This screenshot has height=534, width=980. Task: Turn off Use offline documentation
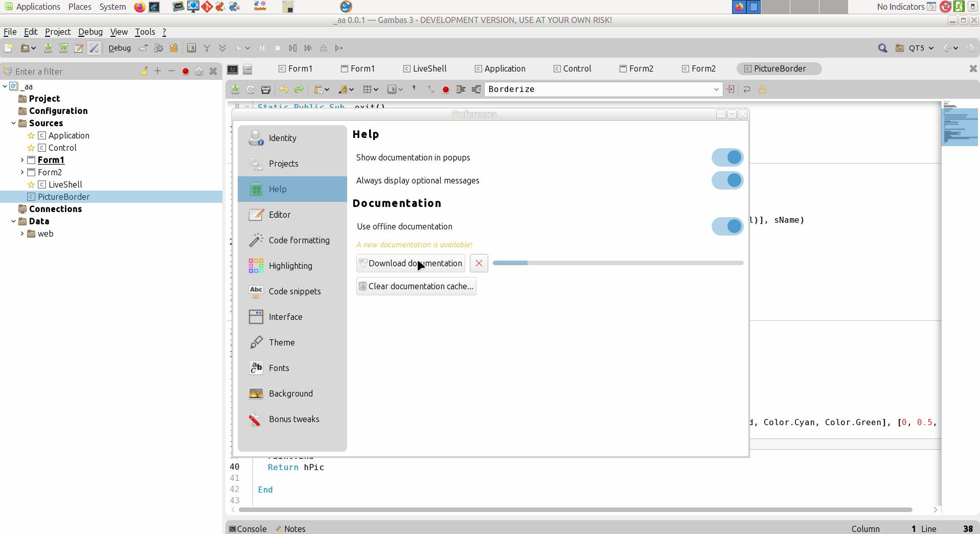pos(727,226)
